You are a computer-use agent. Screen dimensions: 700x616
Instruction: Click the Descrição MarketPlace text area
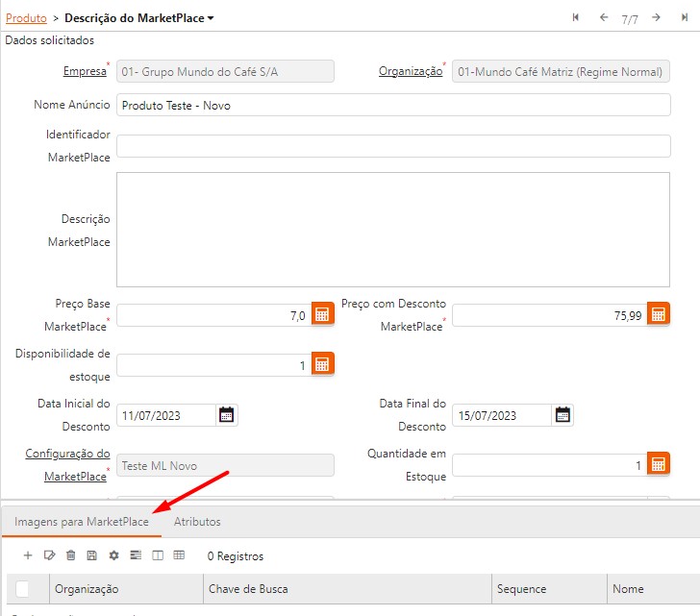(393, 230)
